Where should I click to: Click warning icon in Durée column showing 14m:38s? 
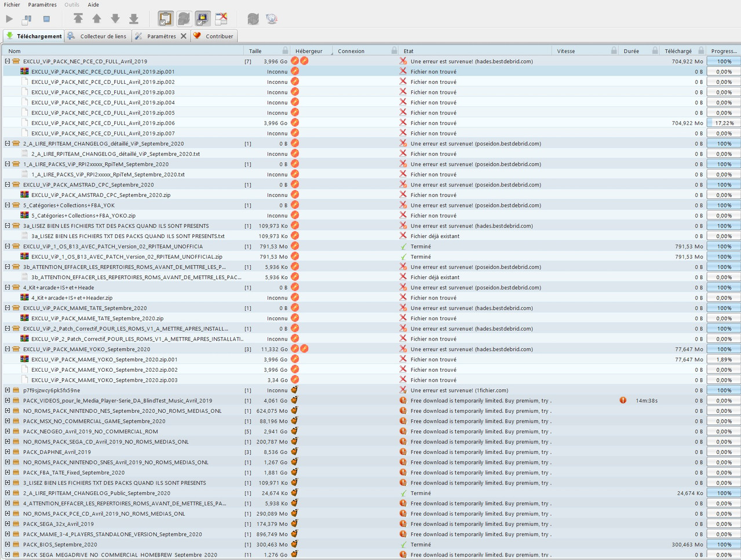tap(623, 400)
